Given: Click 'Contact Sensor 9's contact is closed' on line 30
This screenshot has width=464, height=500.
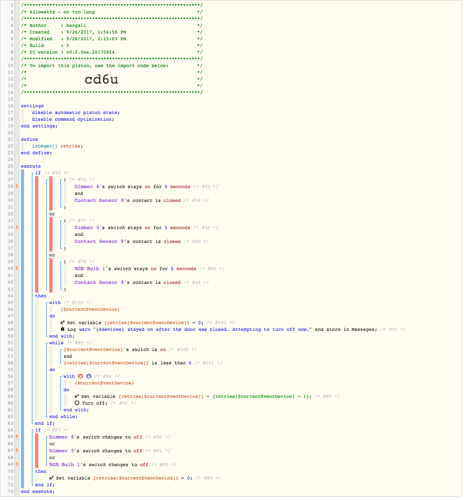Looking at the screenshot, I should tap(128, 201).
